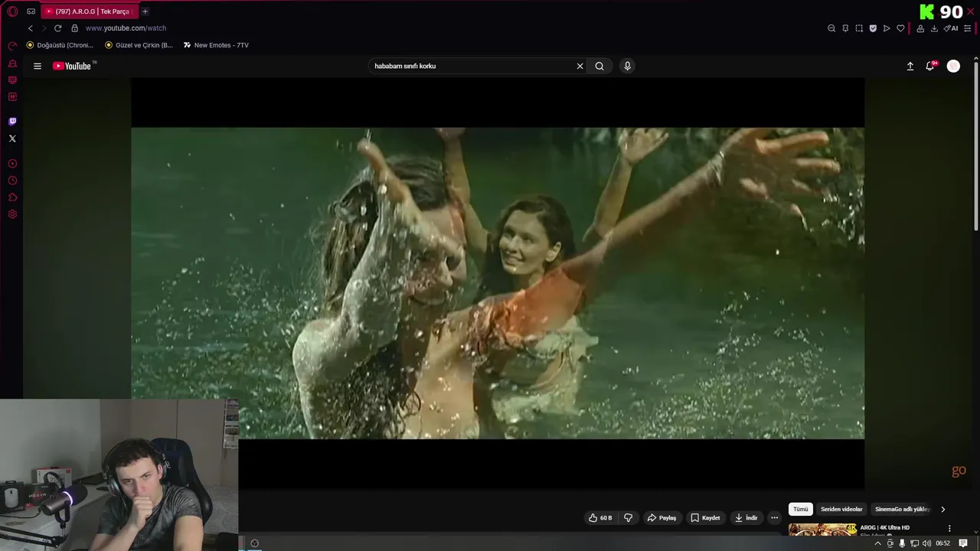
Task: Show more filter chips with arrow
Action: (x=942, y=509)
